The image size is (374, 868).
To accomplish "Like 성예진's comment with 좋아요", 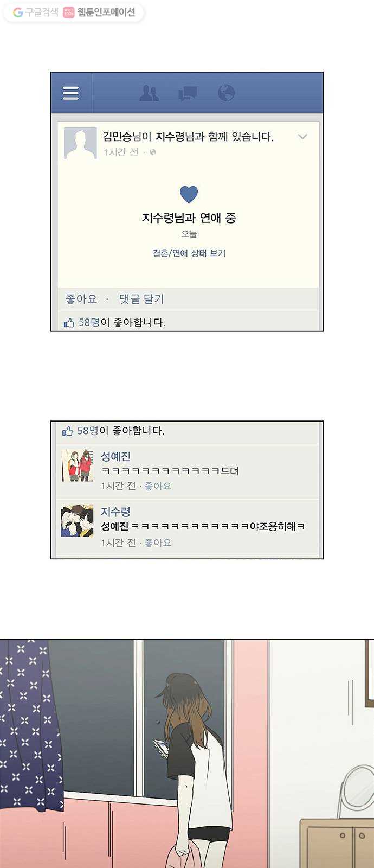I will 158,486.
